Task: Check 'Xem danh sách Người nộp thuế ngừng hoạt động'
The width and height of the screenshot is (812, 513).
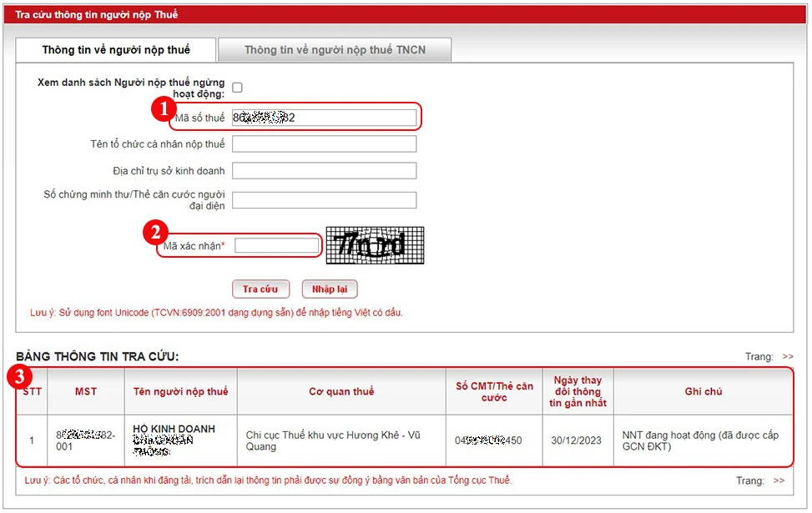Action: pos(238,85)
